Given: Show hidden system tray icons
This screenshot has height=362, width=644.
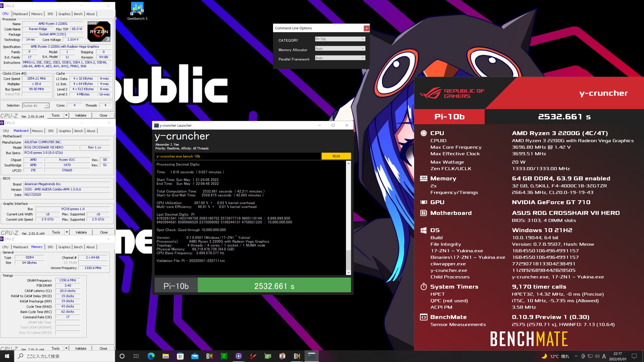Looking at the screenshot, I should (576, 356).
